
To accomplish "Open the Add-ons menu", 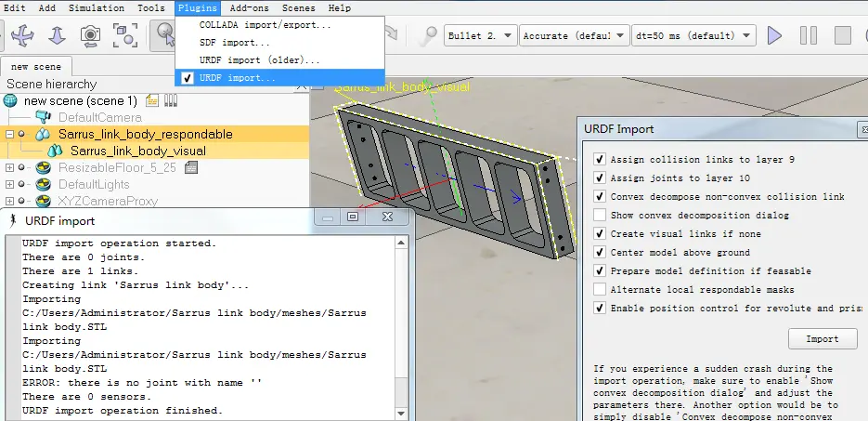I will tap(248, 7).
